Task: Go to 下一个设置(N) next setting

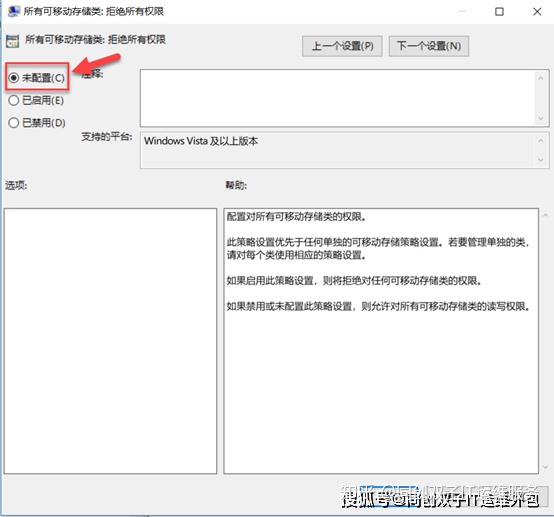Action: click(x=429, y=46)
